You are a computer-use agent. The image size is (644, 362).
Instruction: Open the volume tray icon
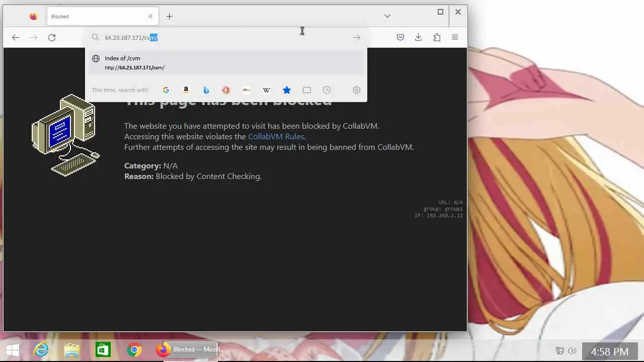[572, 351]
